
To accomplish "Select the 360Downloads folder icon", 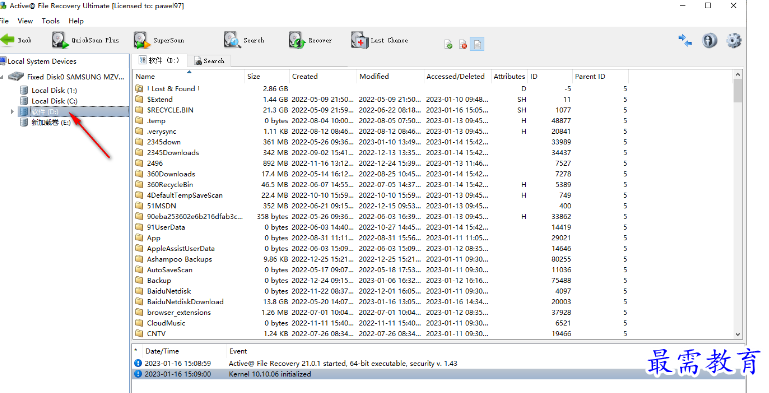I will (139, 174).
